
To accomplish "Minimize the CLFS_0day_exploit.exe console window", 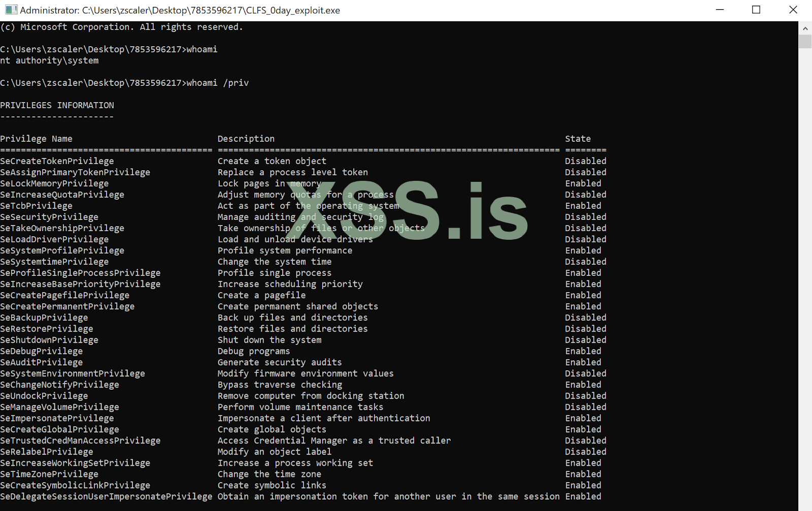I will click(720, 10).
